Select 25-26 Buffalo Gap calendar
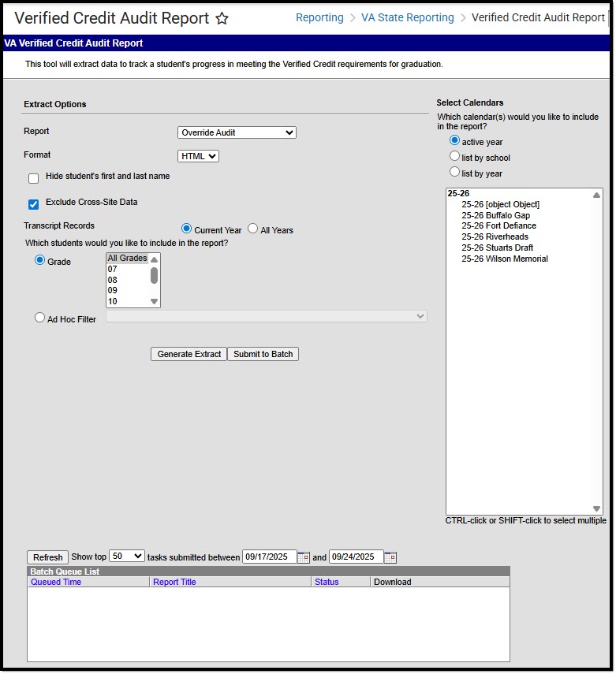This screenshot has height=674, width=616. click(x=495, y=215)
